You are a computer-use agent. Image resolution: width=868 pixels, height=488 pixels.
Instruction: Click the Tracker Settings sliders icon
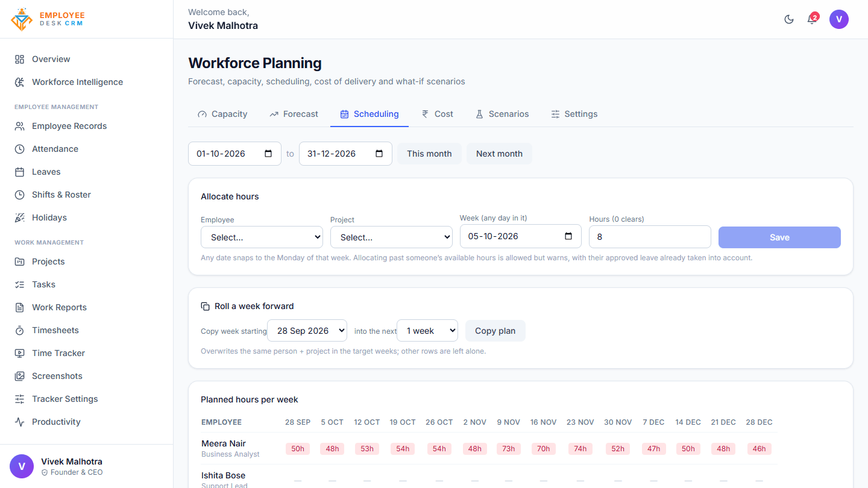(20, 399)
